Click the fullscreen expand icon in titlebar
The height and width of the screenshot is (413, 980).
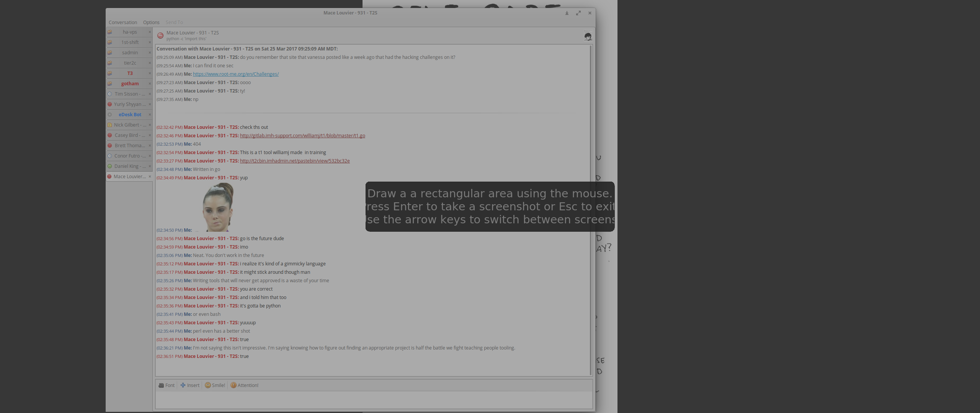pos(578,13)
